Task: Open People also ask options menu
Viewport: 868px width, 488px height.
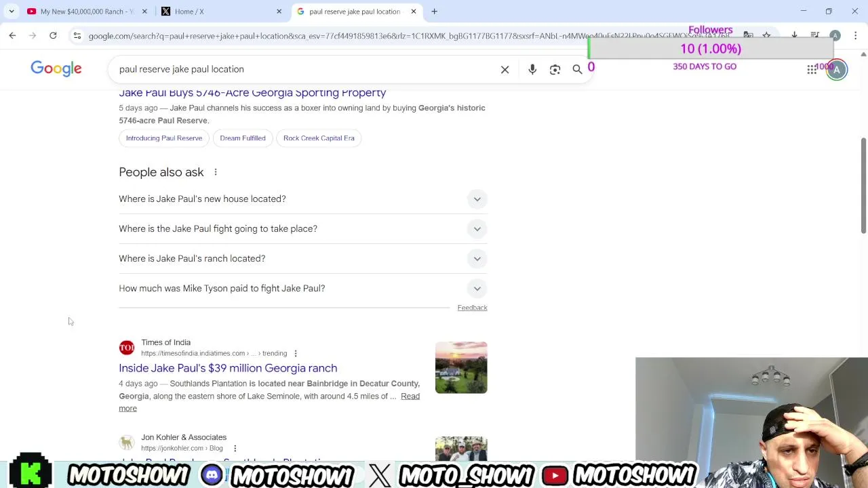Action: 216,172
